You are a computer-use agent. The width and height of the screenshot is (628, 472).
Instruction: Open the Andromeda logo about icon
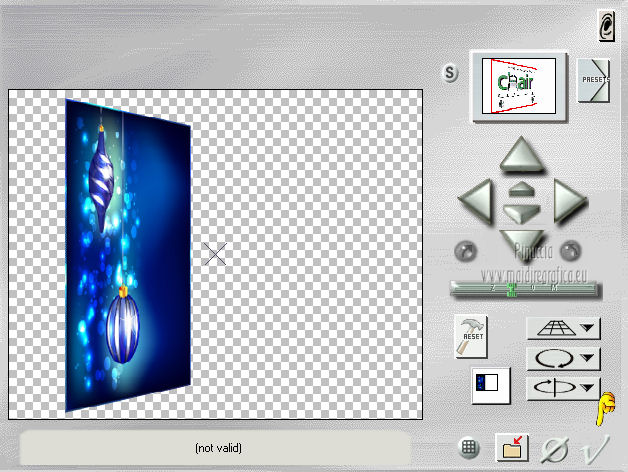pyautogui.click(x=606, y=26)
